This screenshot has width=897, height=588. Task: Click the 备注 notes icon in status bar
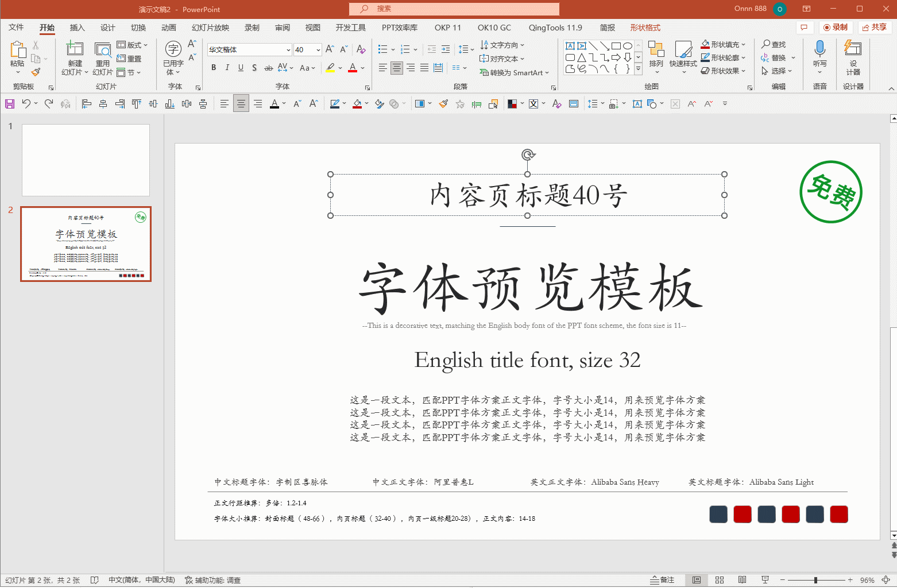click(662, 580)
